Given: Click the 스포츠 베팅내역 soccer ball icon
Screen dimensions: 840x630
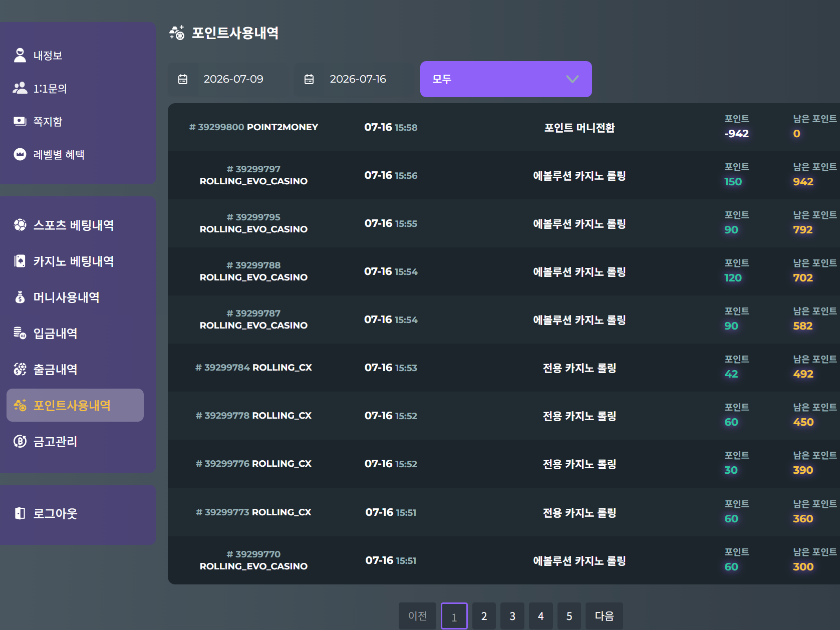Looking at the screenshot, I should 20,225.
